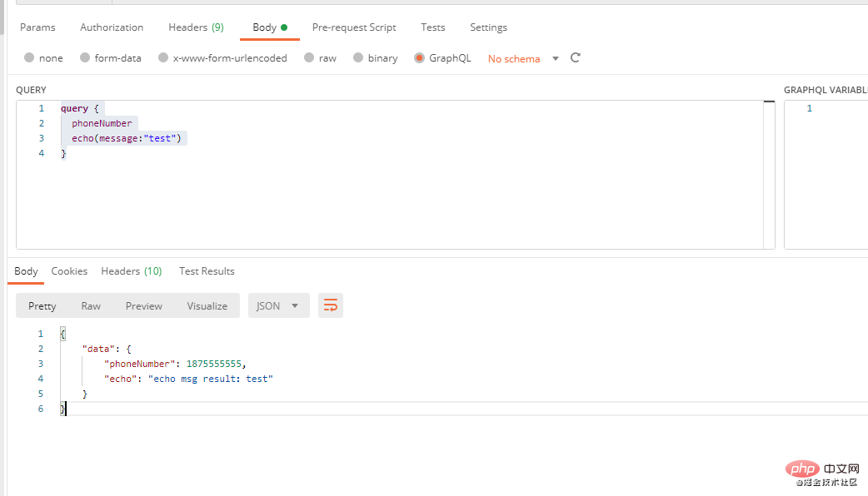Click the echo(message:"test") query line
Viewport: 868px width, 496px height.
tap(127, 138)
